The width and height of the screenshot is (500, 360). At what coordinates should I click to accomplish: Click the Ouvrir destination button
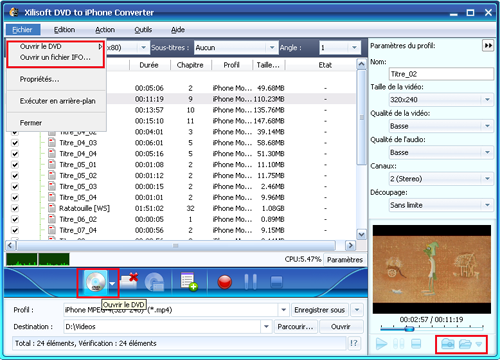341,327
